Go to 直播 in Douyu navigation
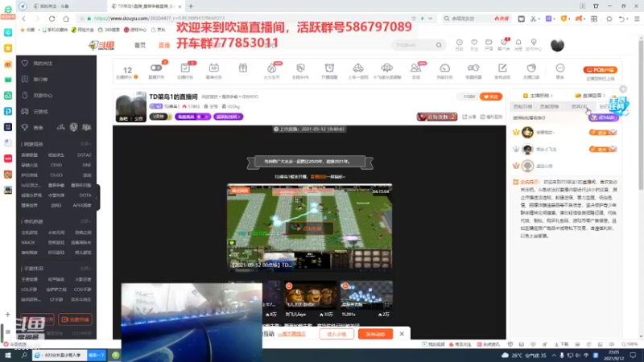Screen dimensions: 644x362 coord(164,45)
